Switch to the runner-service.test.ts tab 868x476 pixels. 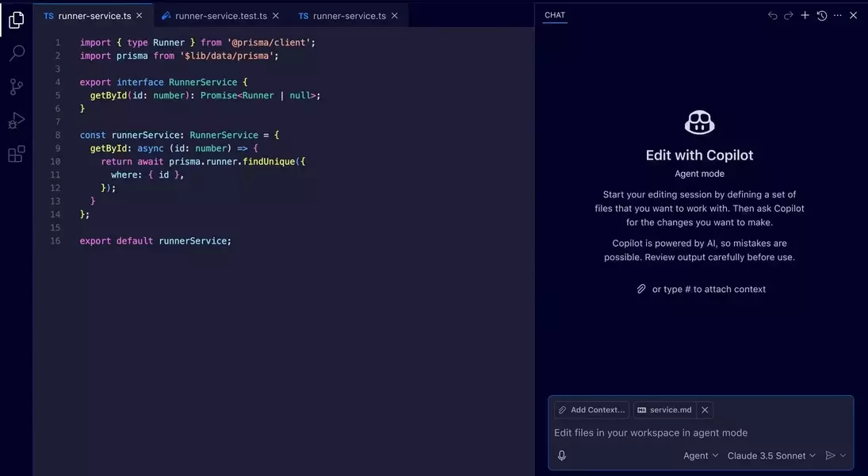click(x=220, y=15)
